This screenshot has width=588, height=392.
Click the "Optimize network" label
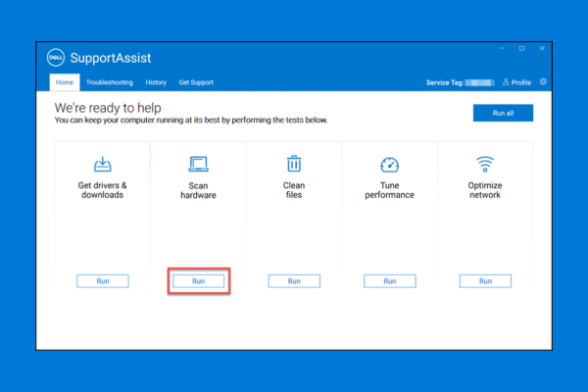485,190
